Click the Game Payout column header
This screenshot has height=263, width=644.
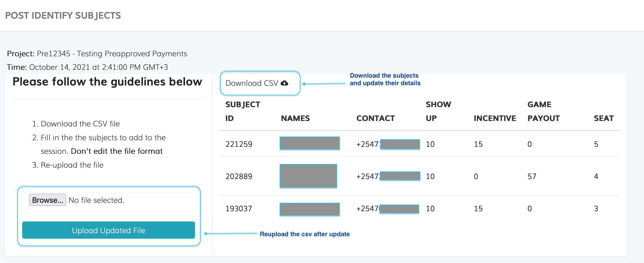click(543, 111)
